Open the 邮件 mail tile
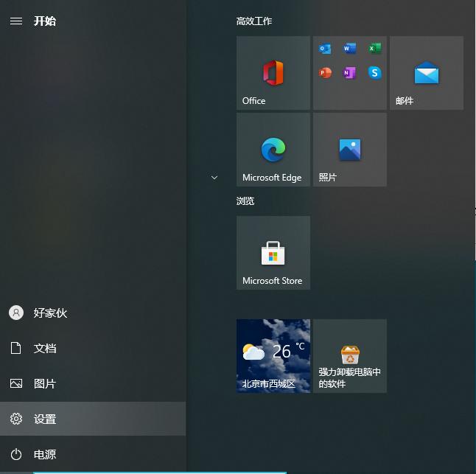476x474 pixels. 427,73
